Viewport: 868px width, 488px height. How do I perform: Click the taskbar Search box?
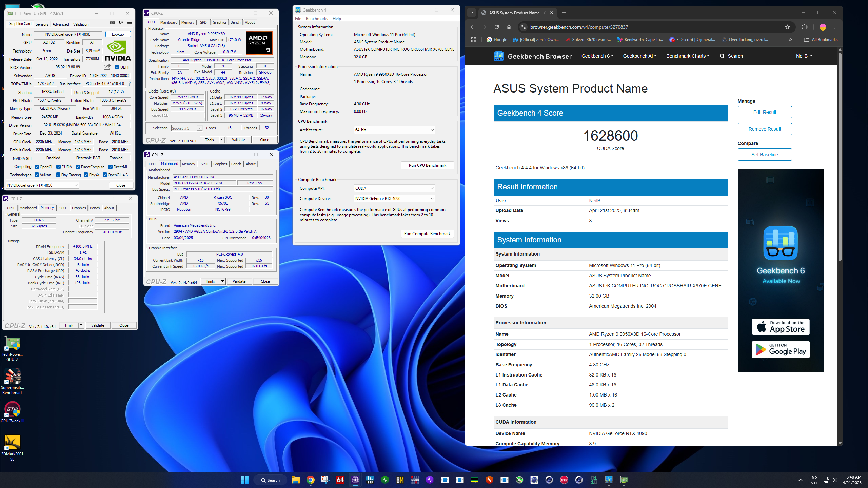271,480
